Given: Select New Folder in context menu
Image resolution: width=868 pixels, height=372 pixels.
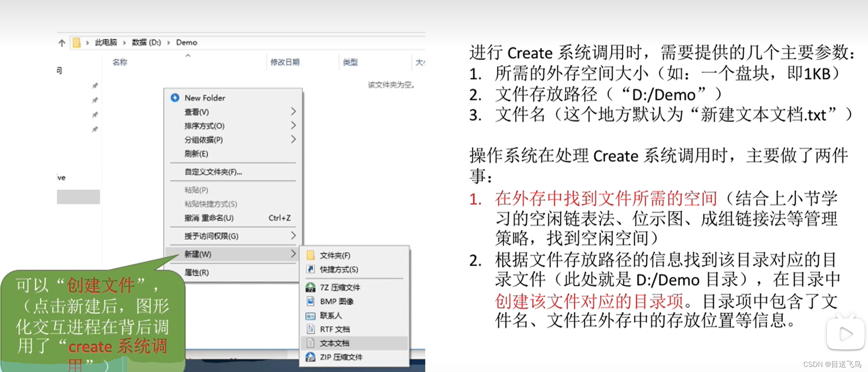Looking at the screenshot, I should (233, 97).
